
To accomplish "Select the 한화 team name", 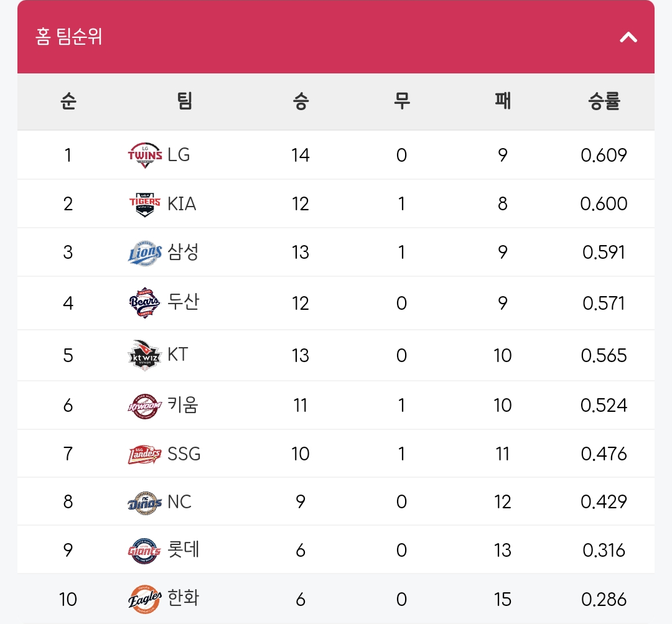I will point(183,598).
